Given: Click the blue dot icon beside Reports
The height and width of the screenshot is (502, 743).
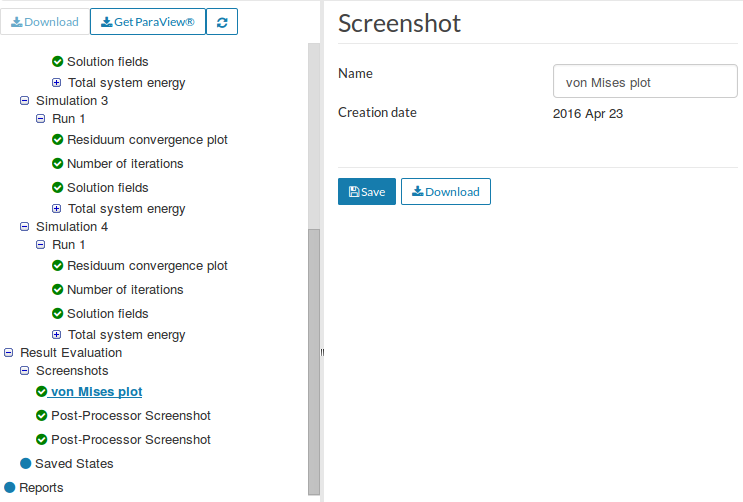Looking at the screenshot, I should coord(10,488).
